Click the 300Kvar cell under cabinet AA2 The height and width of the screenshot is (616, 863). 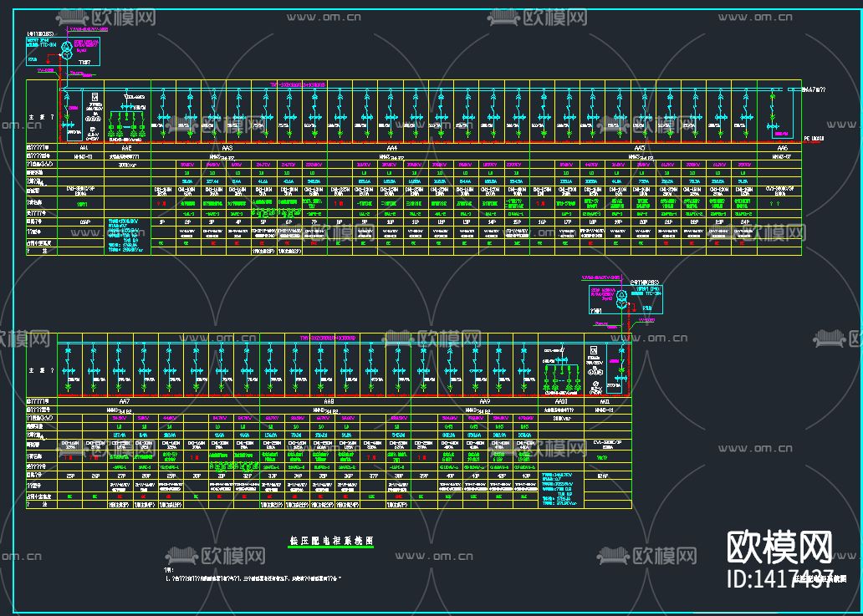pyautogui.click(x=127, y=165)
